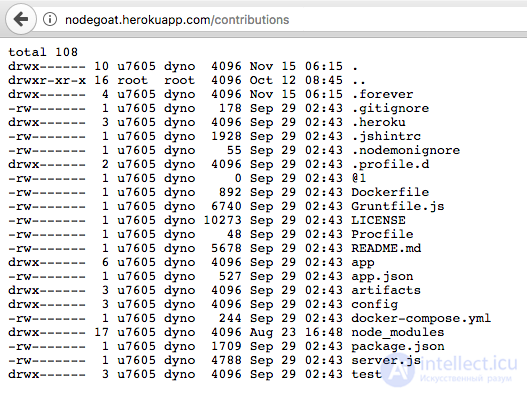Screen dimensions: 527x393
Task: Select the 892 size of Dockerfile
Action: (x=230, y=192)
